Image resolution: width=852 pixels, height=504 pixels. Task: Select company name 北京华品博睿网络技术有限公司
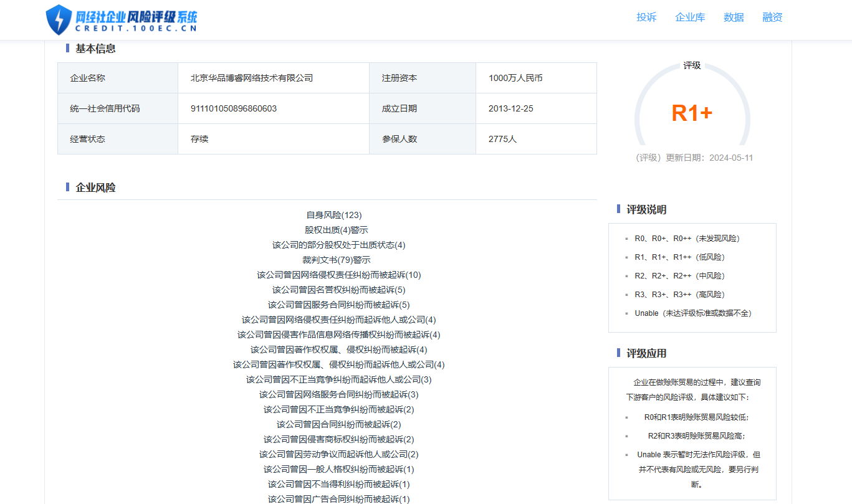(x=252, y=78)
